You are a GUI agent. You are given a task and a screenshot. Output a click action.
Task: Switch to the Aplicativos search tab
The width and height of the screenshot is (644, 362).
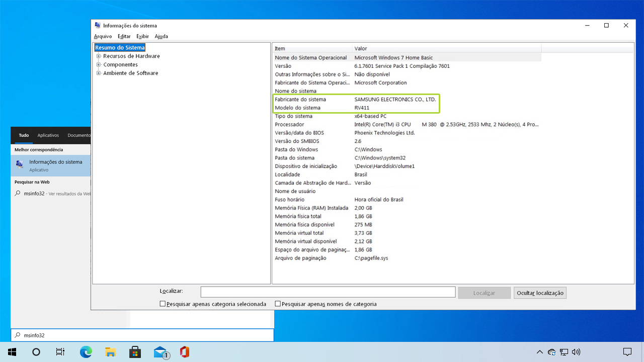pyautogui.click(x=48, y=135)
